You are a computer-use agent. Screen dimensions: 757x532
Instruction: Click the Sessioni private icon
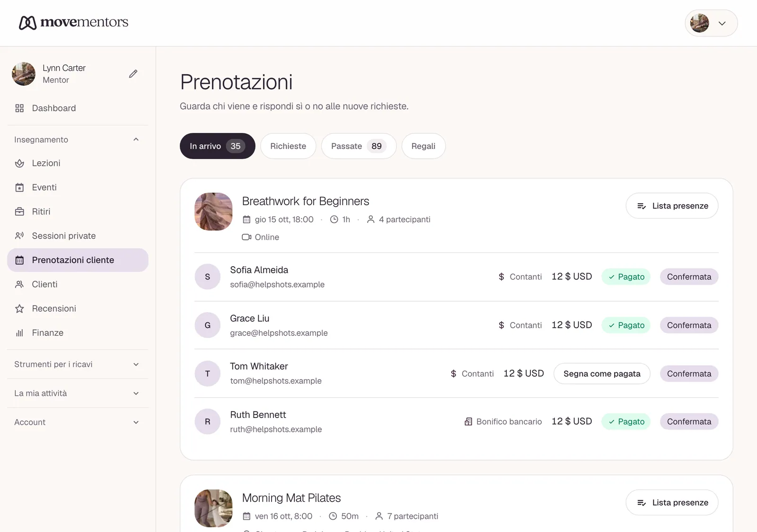click(x=19, y=236)
